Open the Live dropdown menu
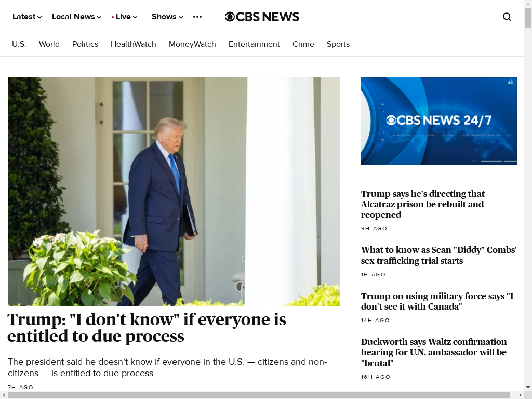The width and height of the screenshot is (532, 399). pos(124,17)
